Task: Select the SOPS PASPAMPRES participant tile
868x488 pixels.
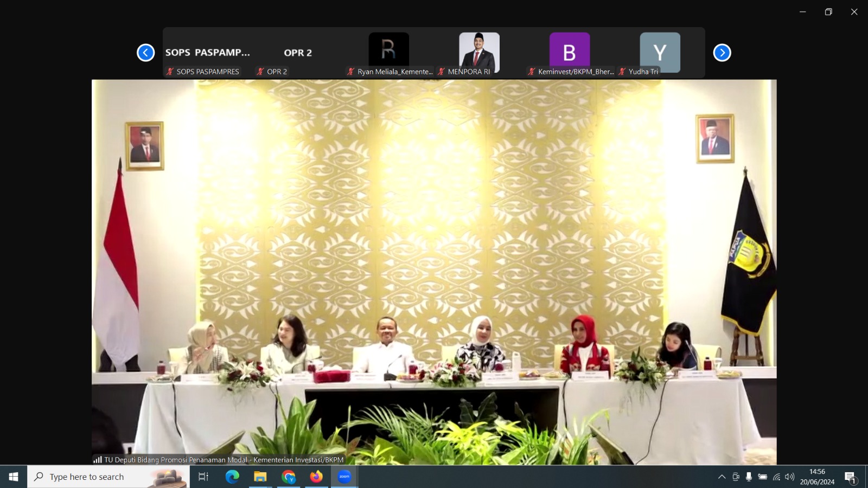Action: pyautogui.click(x=208, y=53)
